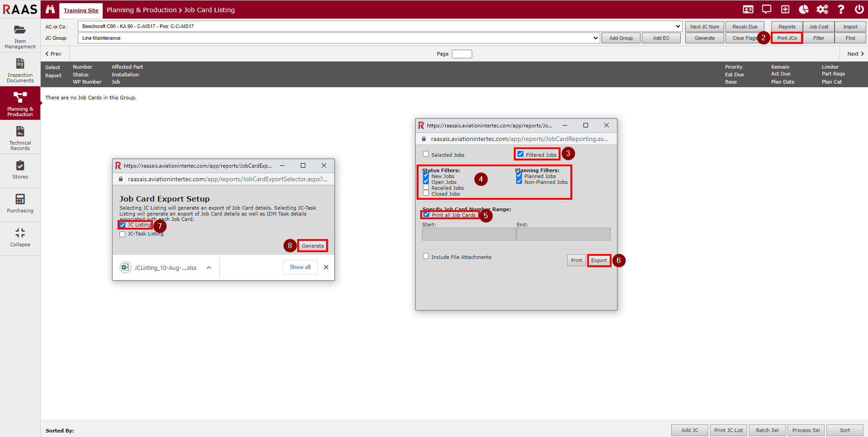Open the help question mark icon
Image resolution: width=868 pixels, height=437 pixels.
(x=841, y=9)
